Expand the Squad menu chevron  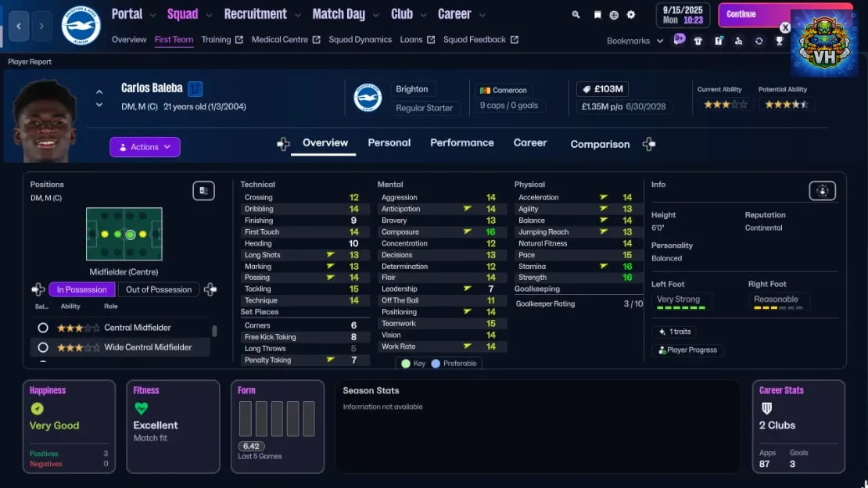pos(209,16)
